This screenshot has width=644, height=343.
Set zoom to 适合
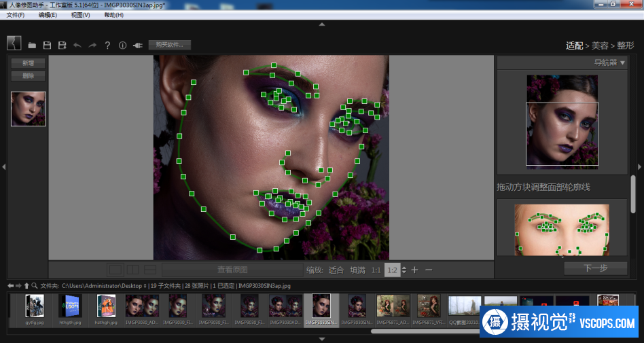coord(336,270)
